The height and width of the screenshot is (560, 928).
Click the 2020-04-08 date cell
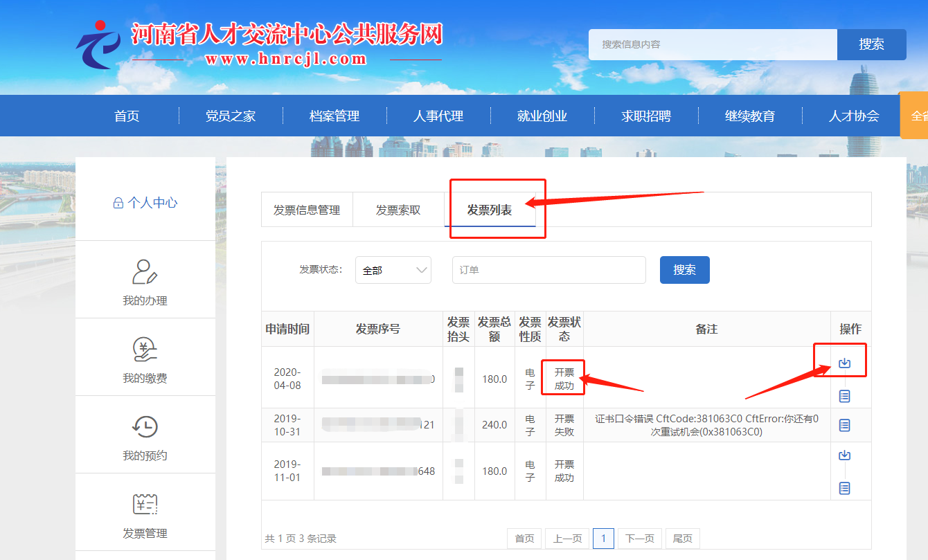coord(287,379)
